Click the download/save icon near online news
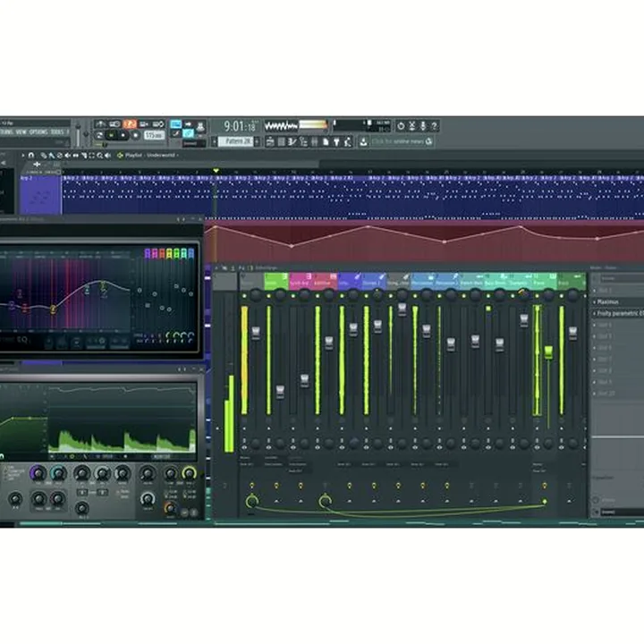This screenshot has height=644, width=644. tap(363, 141)
